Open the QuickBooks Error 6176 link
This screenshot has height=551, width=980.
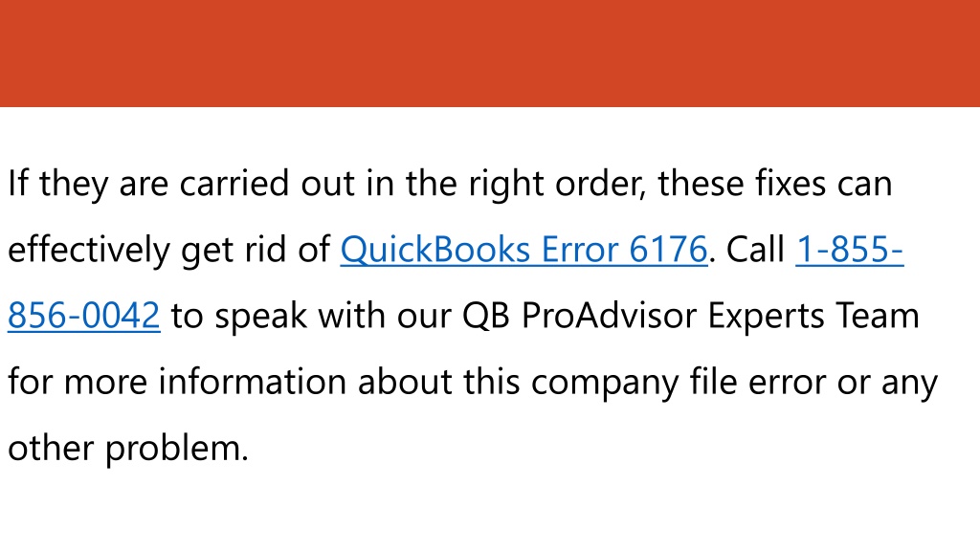coord(523,250)
